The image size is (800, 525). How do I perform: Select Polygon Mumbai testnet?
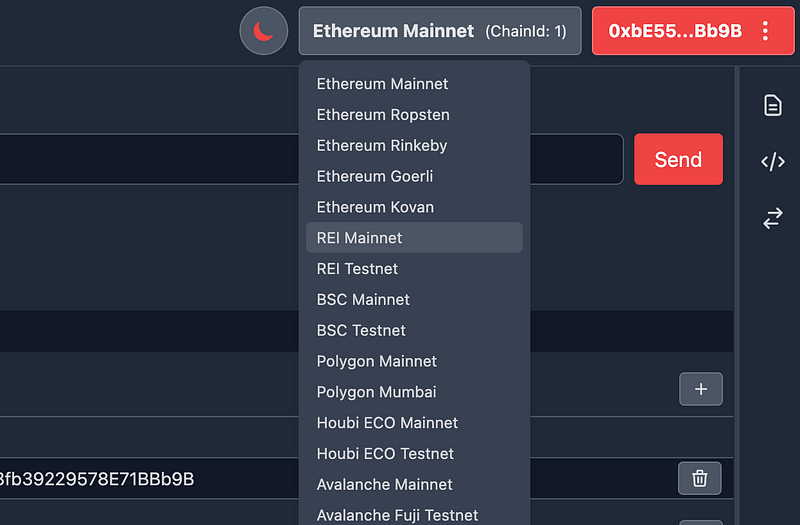[377, 392]
